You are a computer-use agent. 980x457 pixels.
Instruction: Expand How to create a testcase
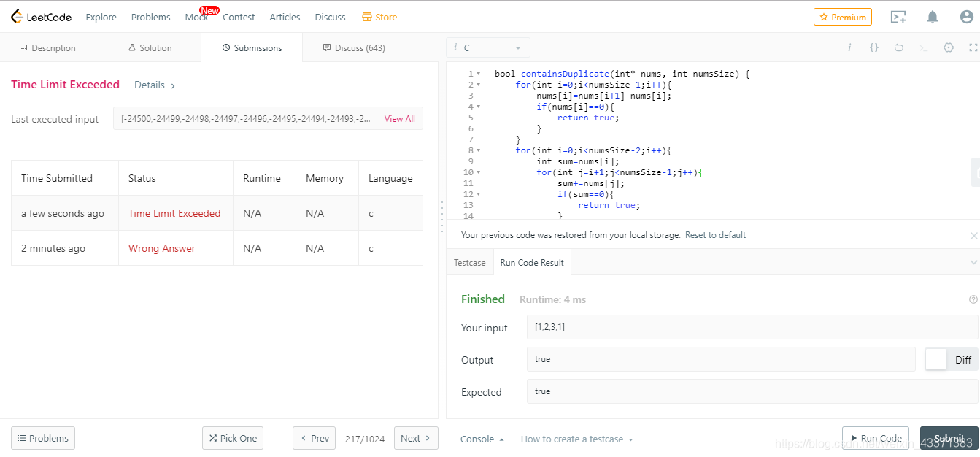point(577,439)
